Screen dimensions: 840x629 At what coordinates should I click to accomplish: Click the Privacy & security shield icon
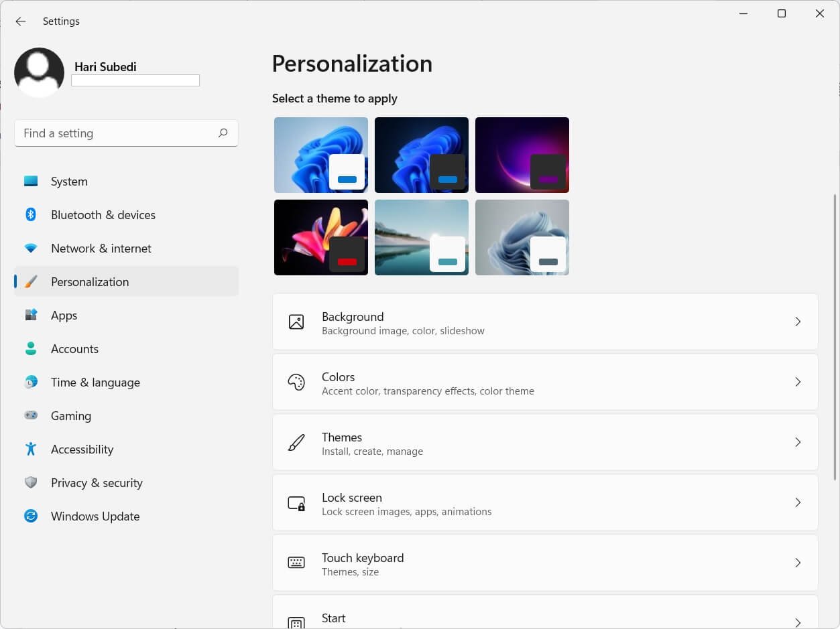(x=31, y=482)
